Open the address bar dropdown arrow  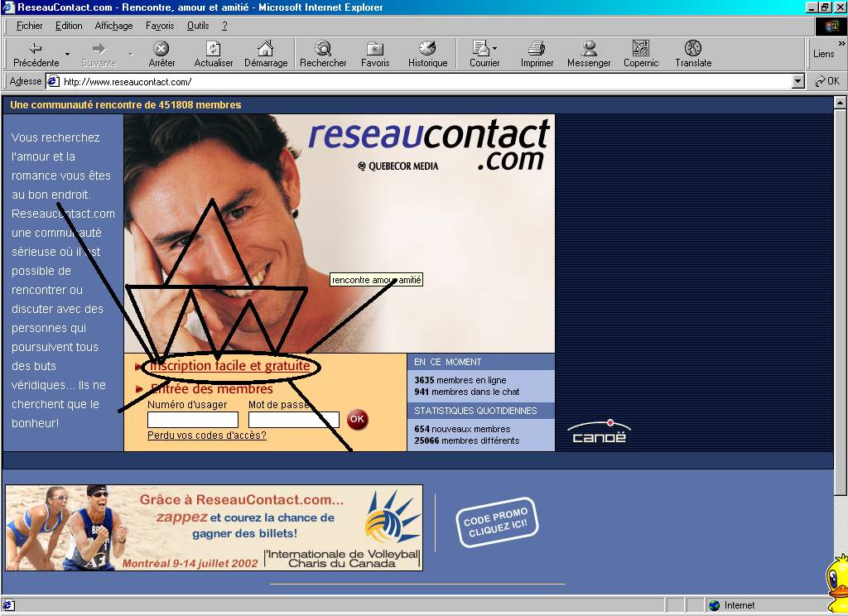pyautogui.click(x=797, y=82)
